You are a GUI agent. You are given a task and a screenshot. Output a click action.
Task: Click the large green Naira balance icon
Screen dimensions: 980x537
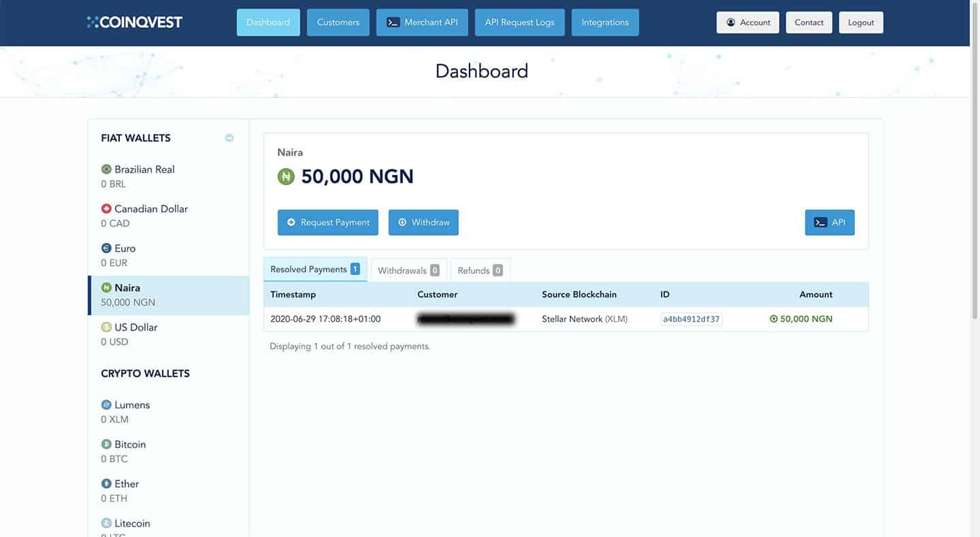286,177
